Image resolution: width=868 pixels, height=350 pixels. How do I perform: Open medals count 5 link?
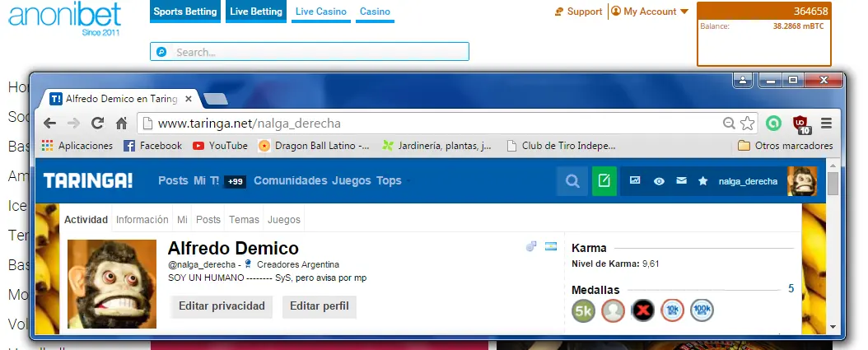pyautogui.click(x=791, y=288)
